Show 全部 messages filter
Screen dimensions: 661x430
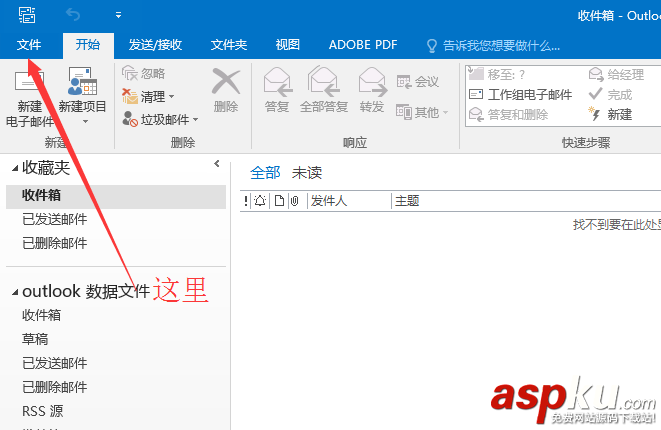click(265, 173)
